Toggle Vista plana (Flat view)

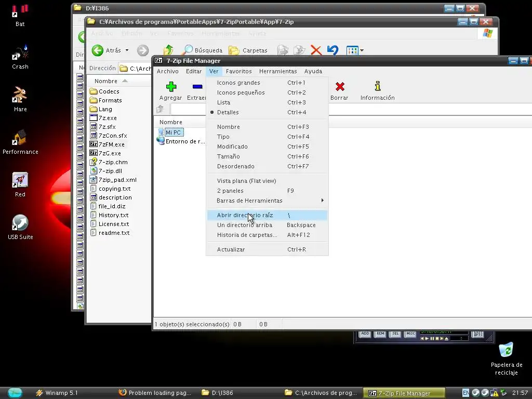268,181
